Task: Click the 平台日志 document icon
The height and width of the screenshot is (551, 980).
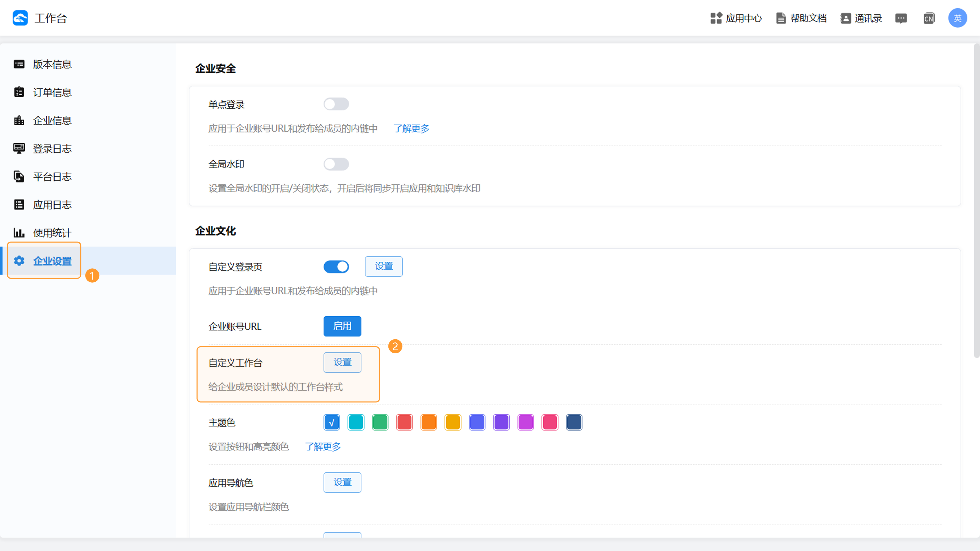Action: [x=19, y=177]
